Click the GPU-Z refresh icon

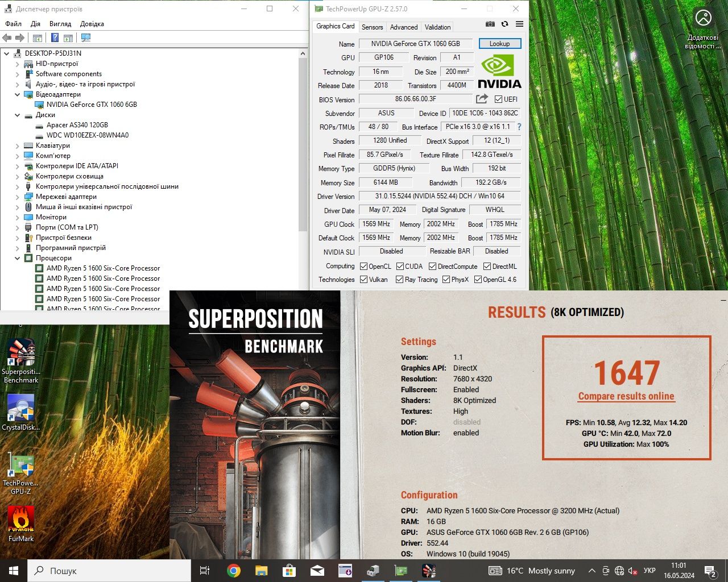(x=504, y=24)
